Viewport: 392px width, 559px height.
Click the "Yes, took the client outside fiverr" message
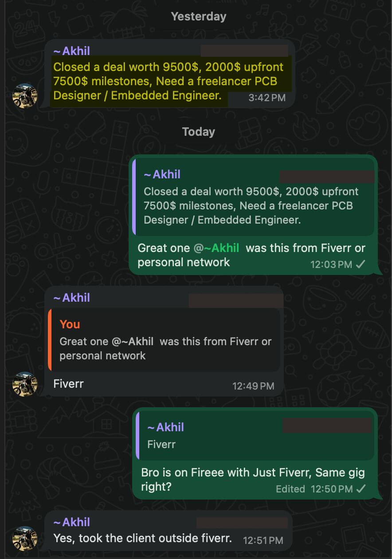142,538
